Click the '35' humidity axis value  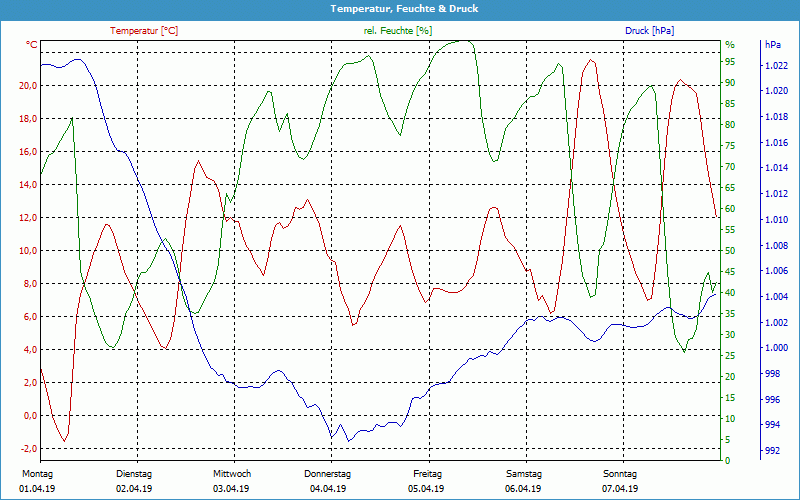730,314
